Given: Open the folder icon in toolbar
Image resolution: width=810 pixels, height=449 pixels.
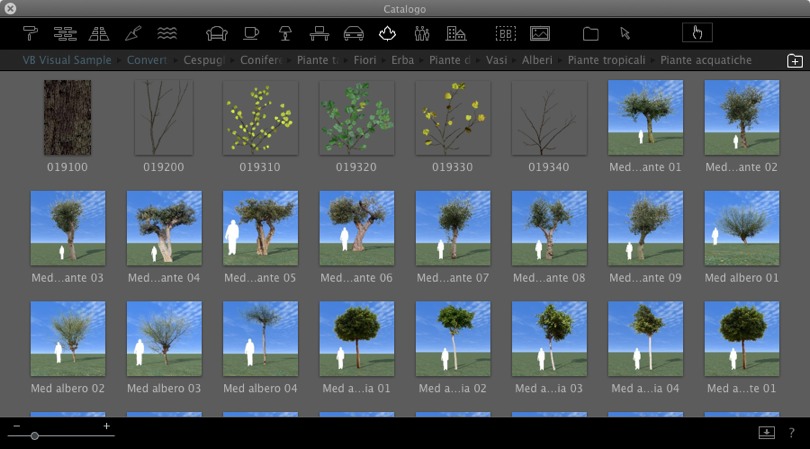Looking at the screenshot, I should point(590,34).
